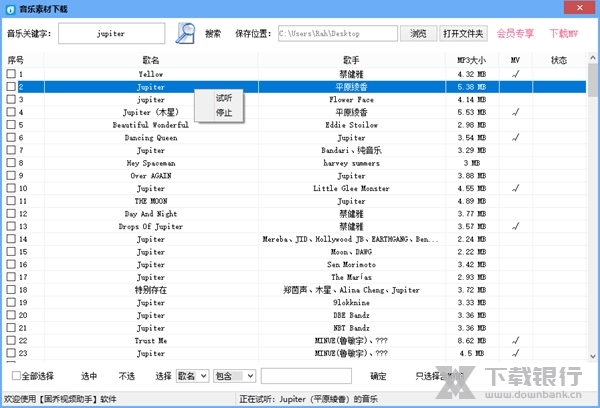Image resolution: width=600 pixels, height=408 pixels.
Task: Select the row by NBT Bandz
Action: [296, 328]
